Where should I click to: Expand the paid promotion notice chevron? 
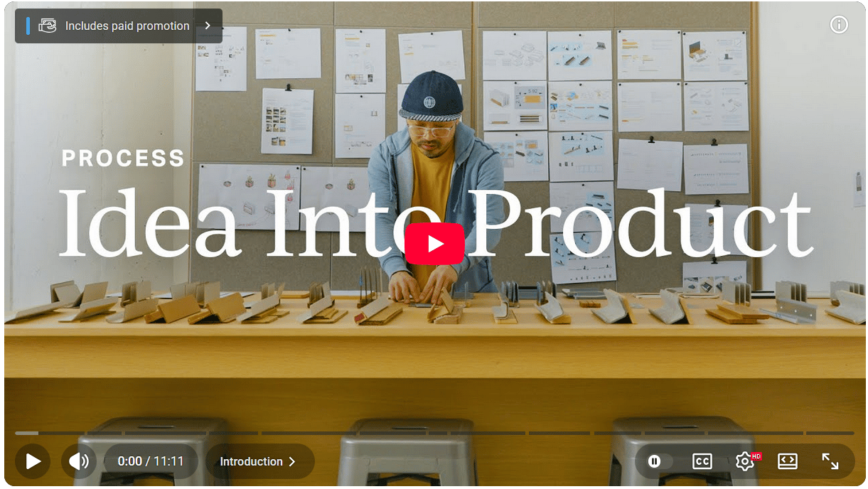208,26
